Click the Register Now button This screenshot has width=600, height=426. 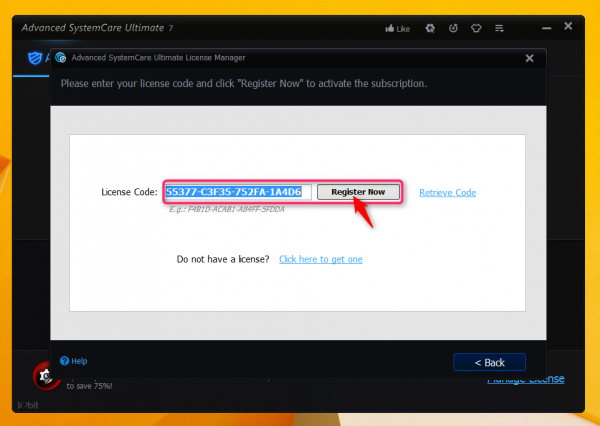point(358,192)
